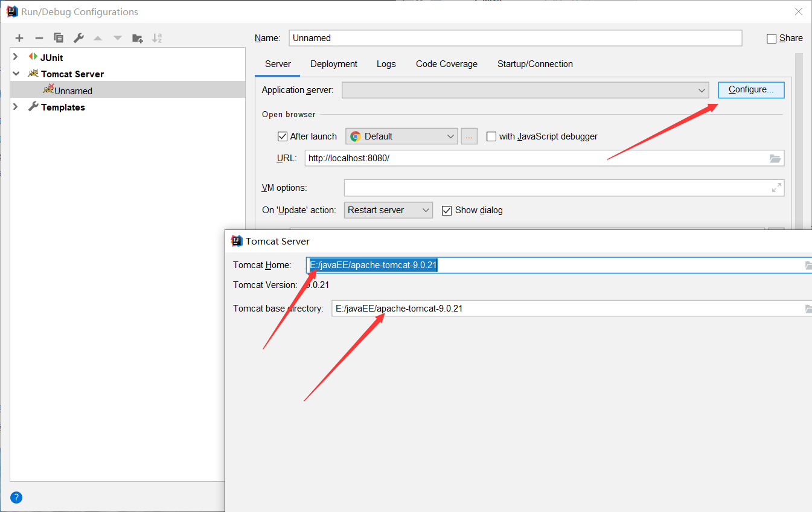This screenshot has height=512, width=812.
Task: Close the Run/Debug Configurations window
Action: coord(799,11)
